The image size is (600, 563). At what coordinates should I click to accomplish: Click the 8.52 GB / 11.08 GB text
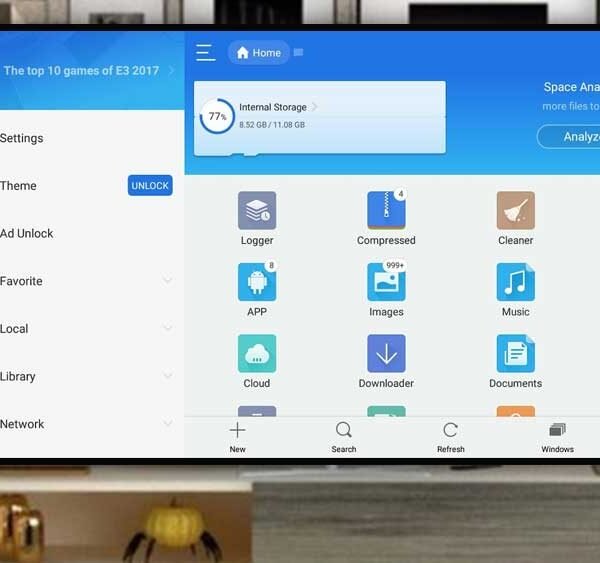(x=272, y=125)
